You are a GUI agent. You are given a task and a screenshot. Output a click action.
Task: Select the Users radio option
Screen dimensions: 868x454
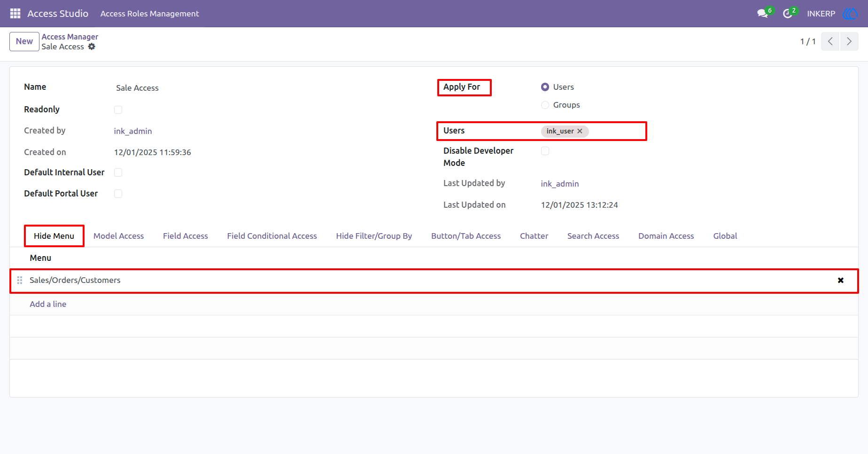point(545,87)
